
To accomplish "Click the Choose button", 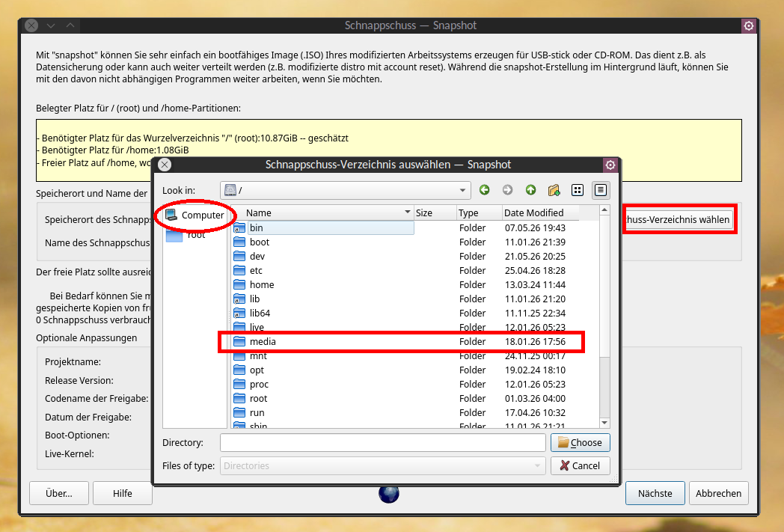I will coord(580,442).
